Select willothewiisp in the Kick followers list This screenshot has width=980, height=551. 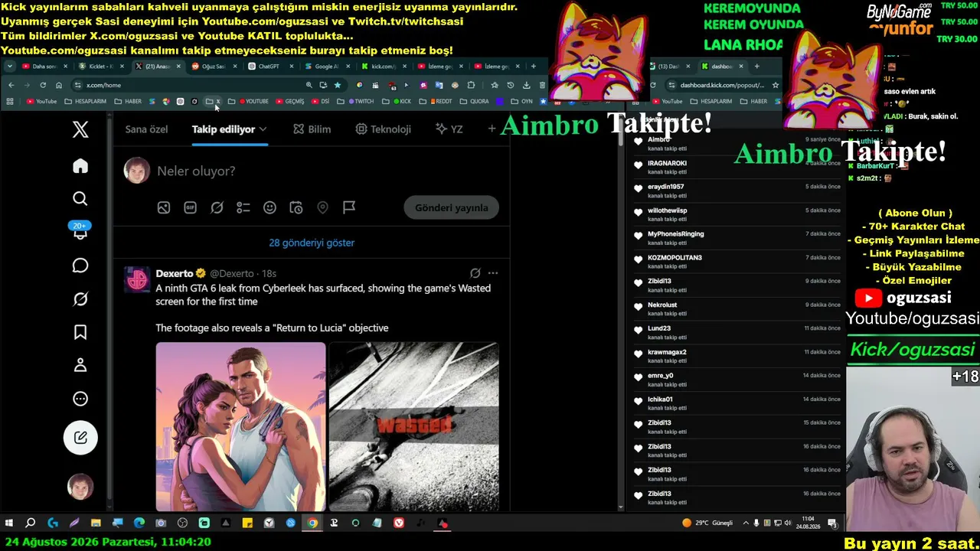[x=668, y=210]
